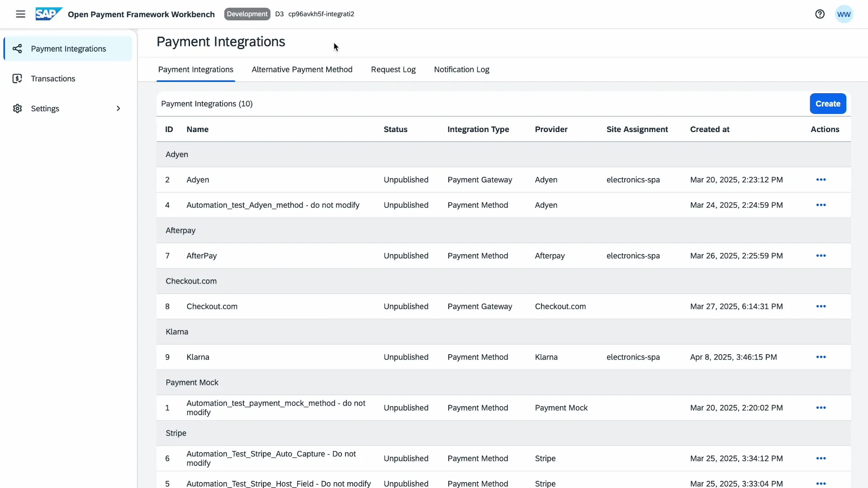The image size is (868, 488).
Task: Click Payment Gateway type in Checkout.com row
Action: [479, 306]
